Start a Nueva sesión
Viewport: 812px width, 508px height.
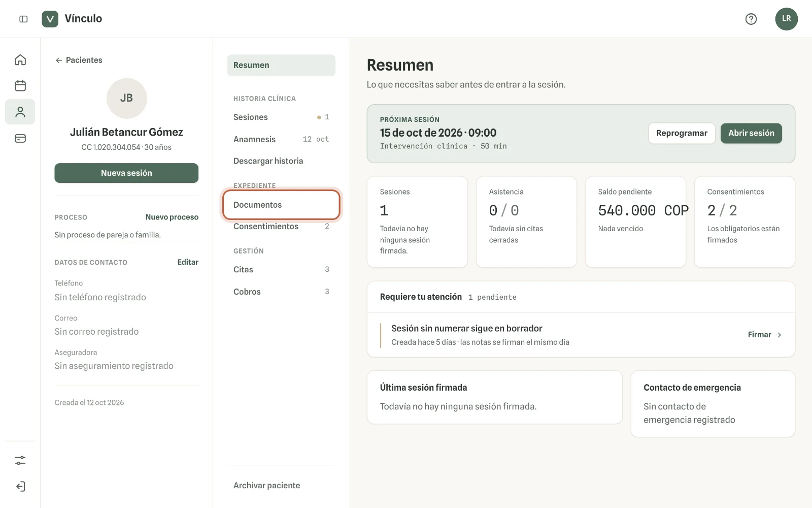click(126, 173)
